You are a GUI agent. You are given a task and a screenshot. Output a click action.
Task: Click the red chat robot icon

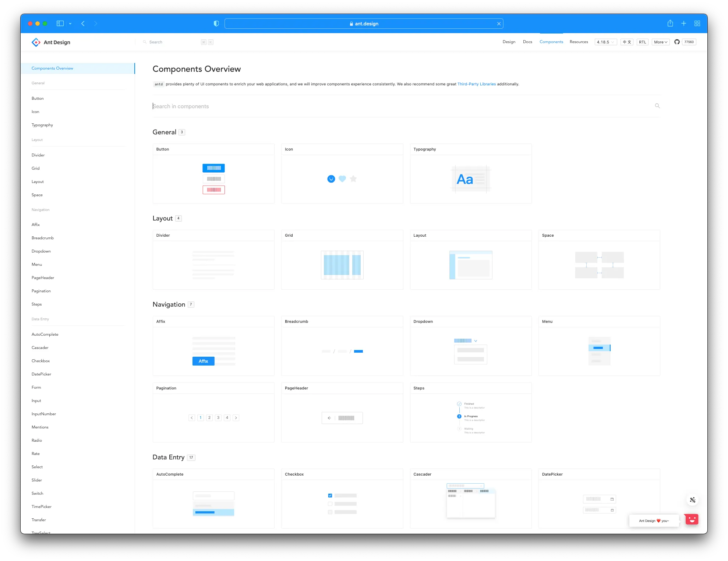click(x=692, y=519)
